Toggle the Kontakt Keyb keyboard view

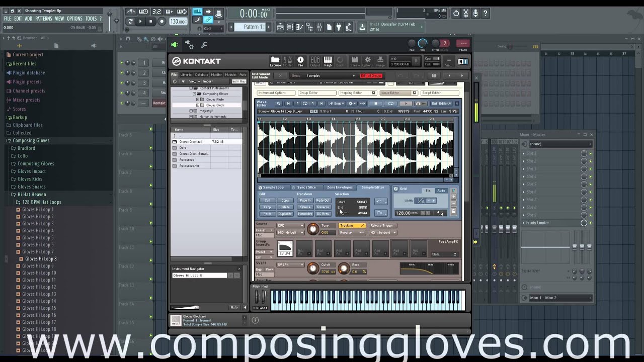(328, 61)
